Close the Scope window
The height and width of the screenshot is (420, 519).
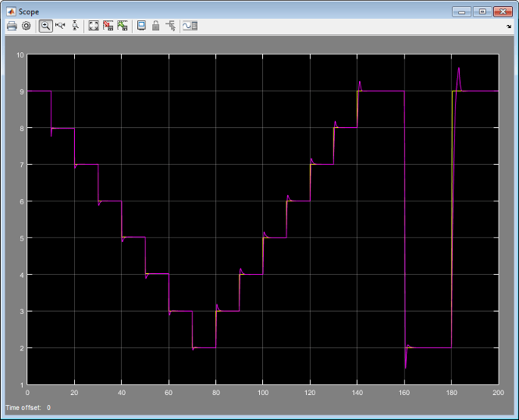click(503, 12)
